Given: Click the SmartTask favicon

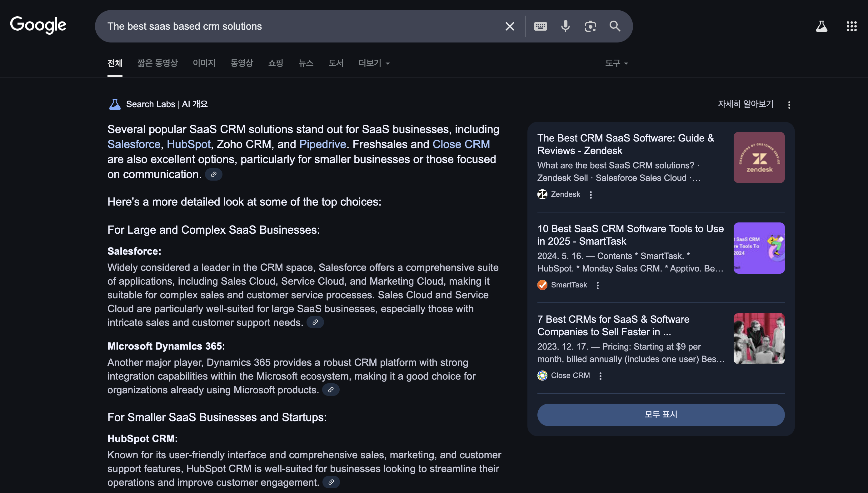Looking at the screenshot, I should click(x=542, y=285).
